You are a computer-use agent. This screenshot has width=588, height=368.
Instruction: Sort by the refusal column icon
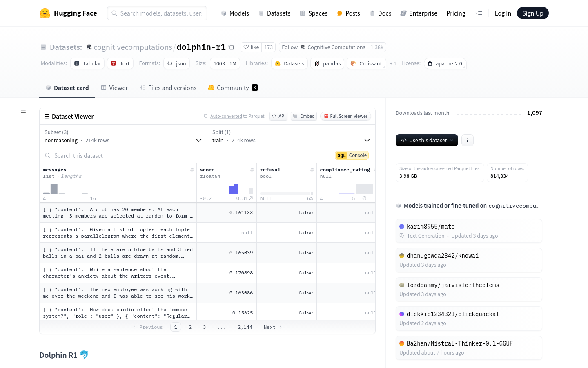[312, 170]
